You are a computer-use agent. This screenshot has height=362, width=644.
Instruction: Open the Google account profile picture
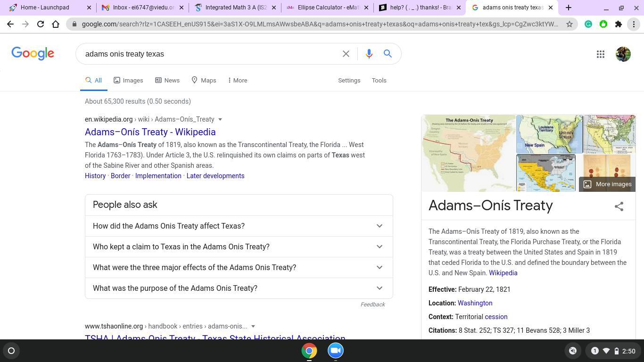tap(623, 54)
